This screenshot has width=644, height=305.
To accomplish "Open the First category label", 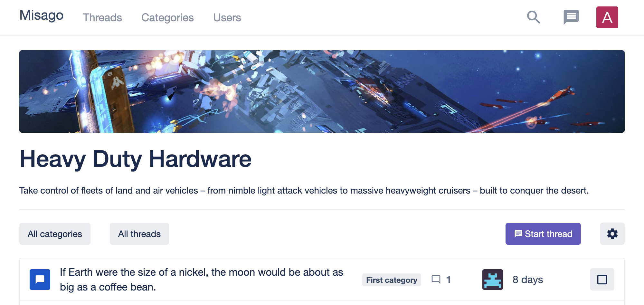I will [392, 280].
